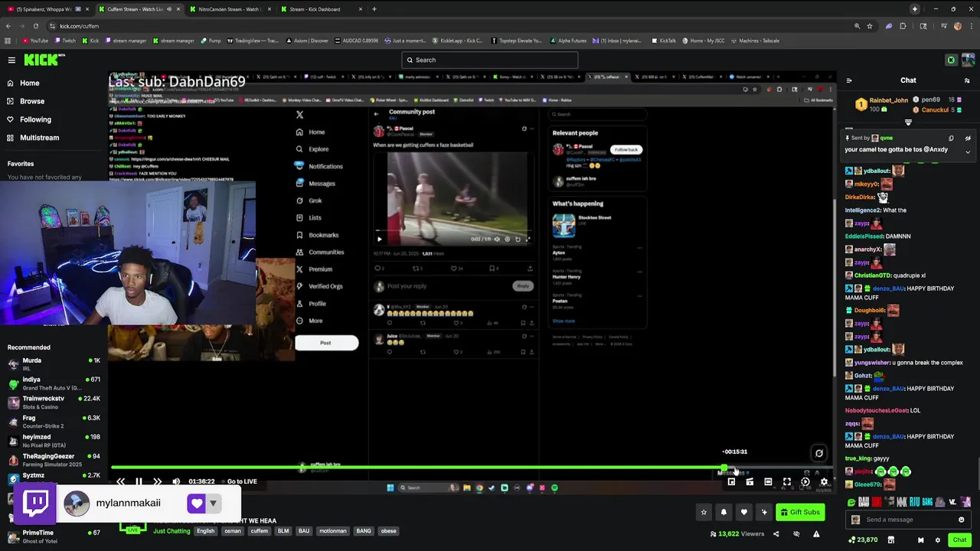Image resolution: width=980 pixels, height=551 pixels.
Task: Toggle theater mode
Action: 768,482
